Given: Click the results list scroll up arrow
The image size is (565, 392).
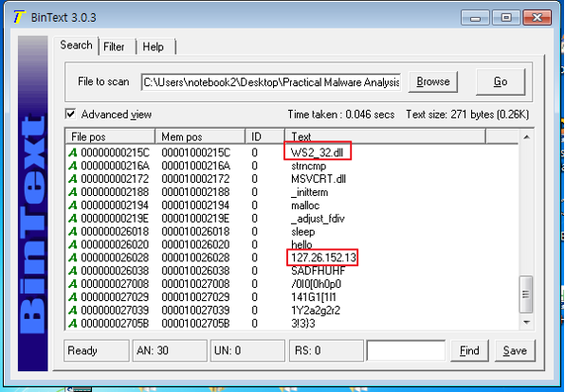Looking at the screenshot, I should tap(526, 137).
